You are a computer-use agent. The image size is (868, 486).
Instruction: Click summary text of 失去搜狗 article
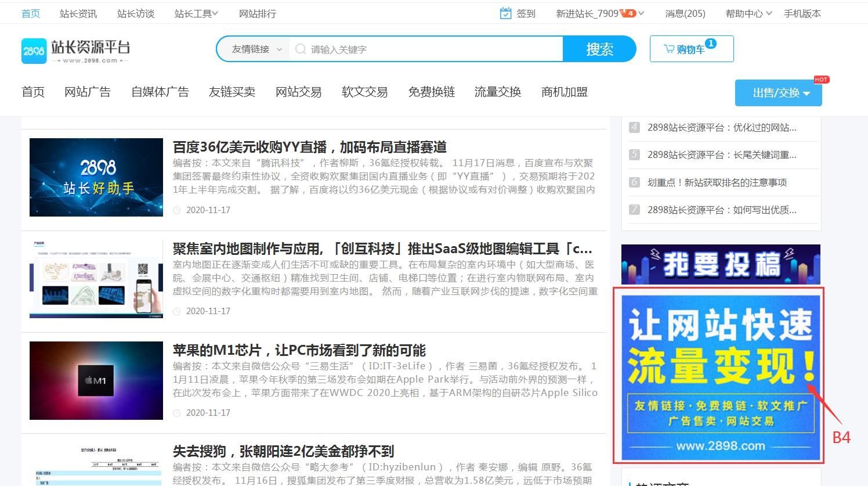pyautogui.click(x=384, y=474)
